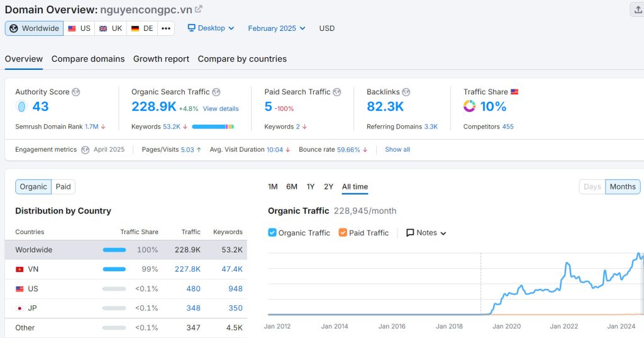Click the Authority Score oval badge icon
This screenshot has width=644, height=338.
click(21, 106)
